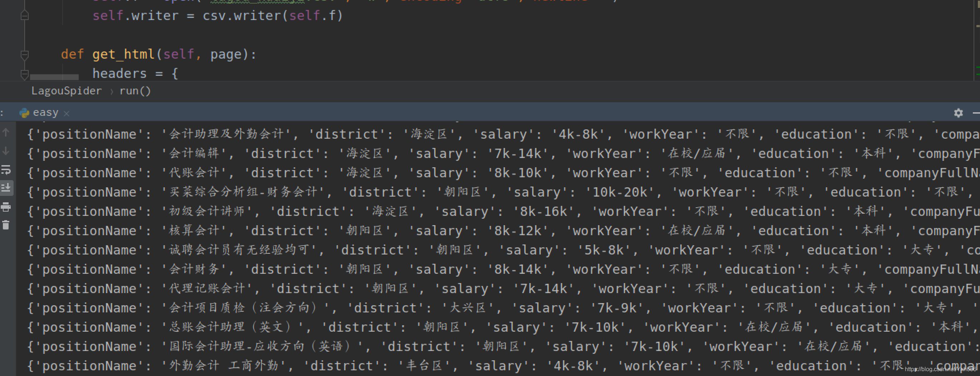980x376 pixels.
Task: Click the editor horizontal scrollbar thumb
Action: tap(54, 77)
